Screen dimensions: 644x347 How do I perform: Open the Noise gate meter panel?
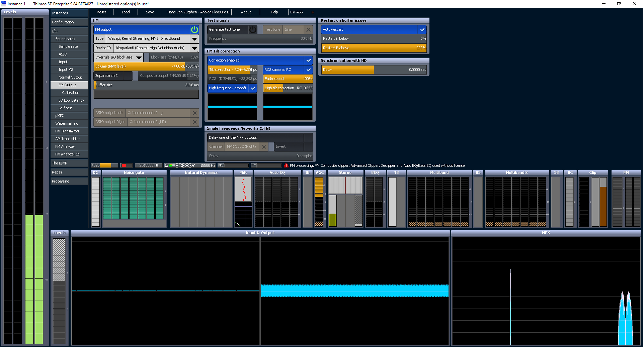134,199
